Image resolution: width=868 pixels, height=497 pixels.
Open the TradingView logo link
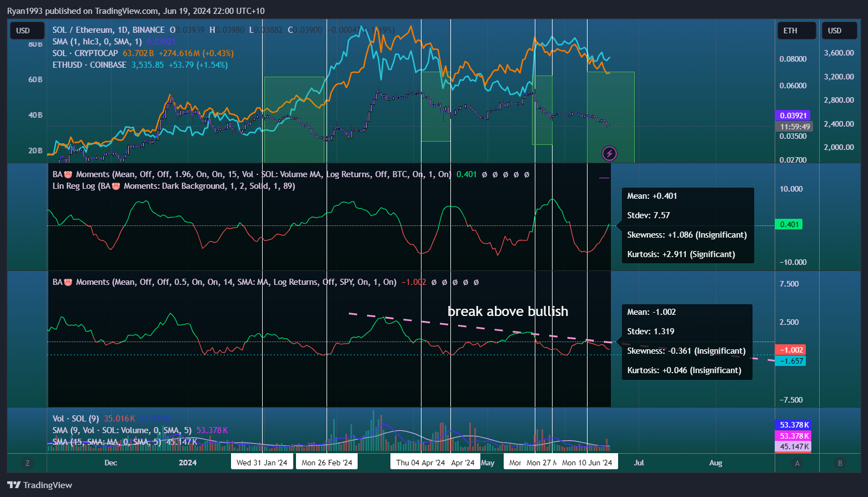coord(40,485)
